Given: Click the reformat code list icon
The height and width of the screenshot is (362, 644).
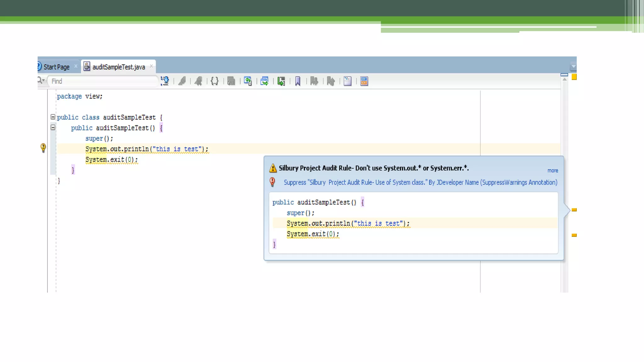Looking at the screenshot, I should coord(281,81).
